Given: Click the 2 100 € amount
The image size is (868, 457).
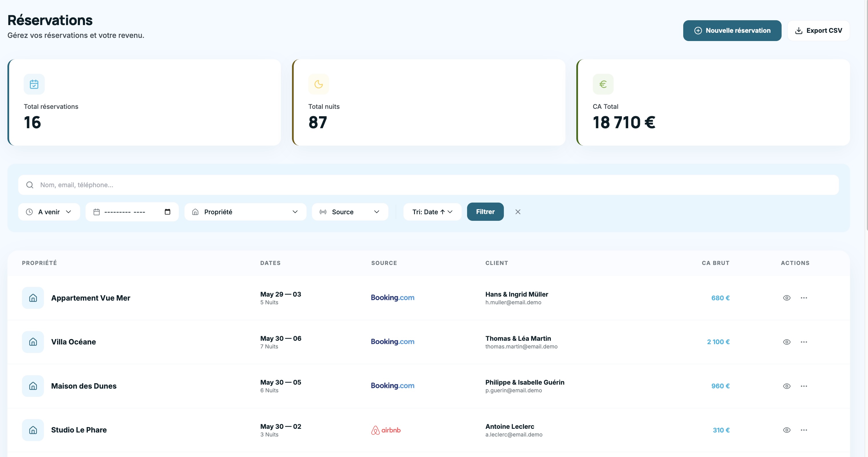Looking at the screenshot, I should (718, 342).
